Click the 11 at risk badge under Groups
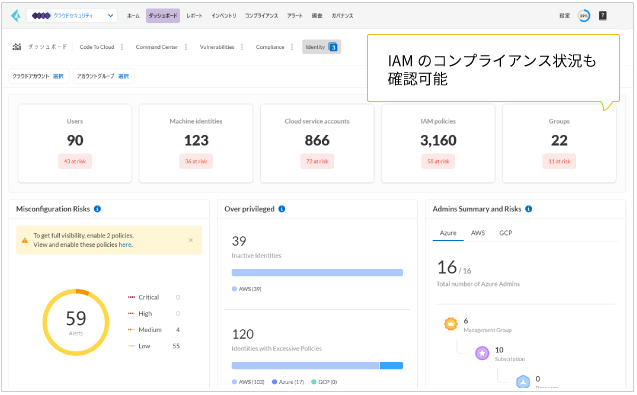Image resolution: width=637 pixels, height=395 pixels. point(559,161)
